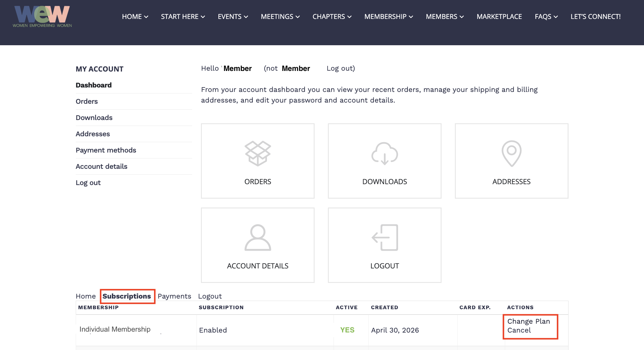The image size is (644, 350).
Task: Open Addresses in My Account sidebar
Action: tap(93, 134)
